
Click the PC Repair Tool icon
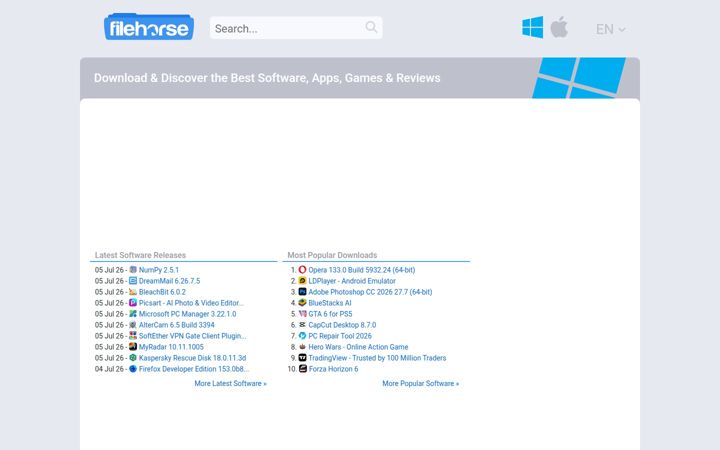pos(303,336)
